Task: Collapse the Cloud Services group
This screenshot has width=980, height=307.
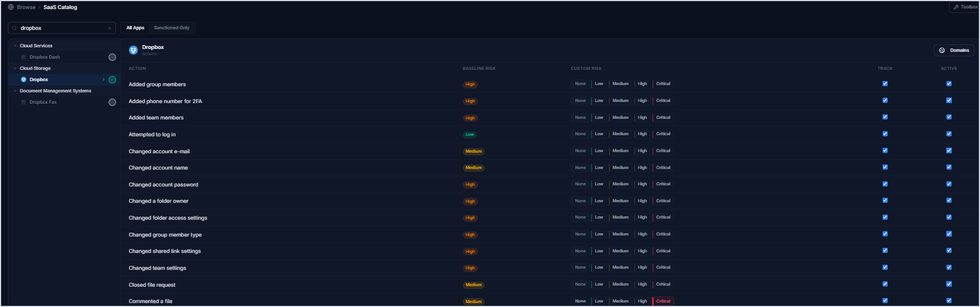Action: (15, 46)
